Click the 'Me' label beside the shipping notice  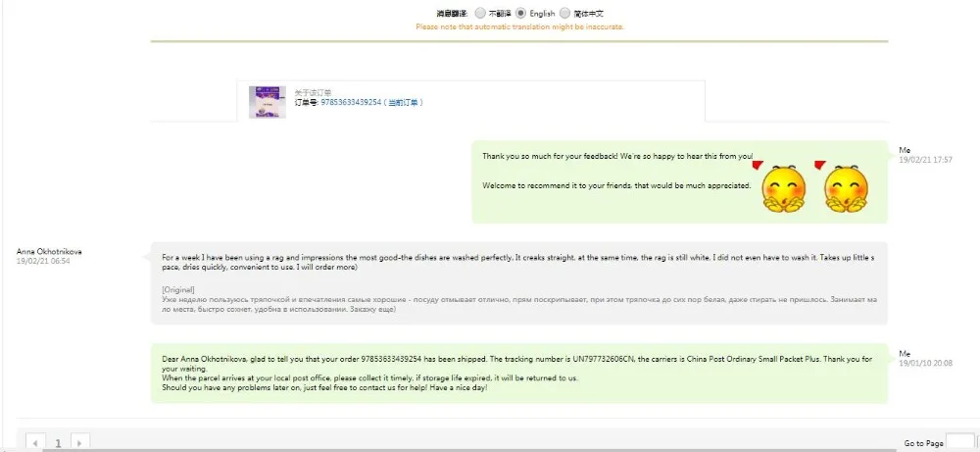(x=905, y=353)
